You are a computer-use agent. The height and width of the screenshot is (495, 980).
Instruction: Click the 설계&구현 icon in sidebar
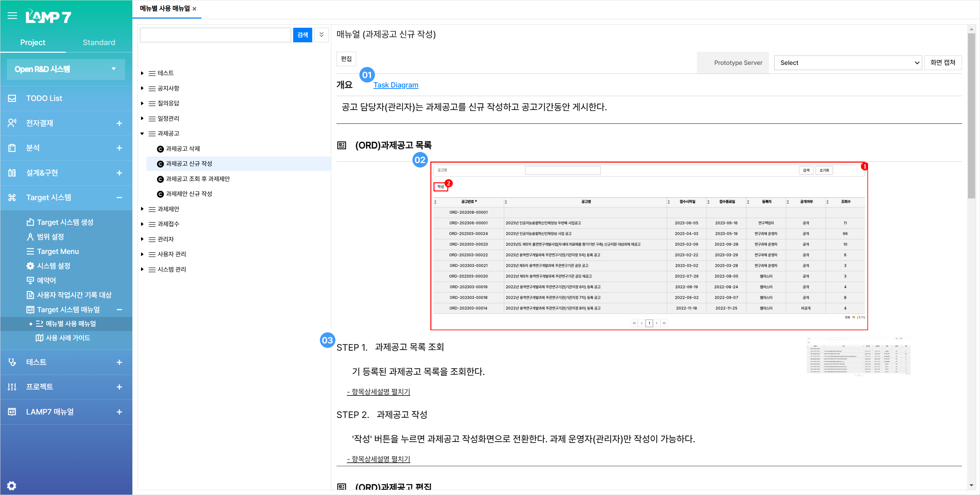[12, 172]
